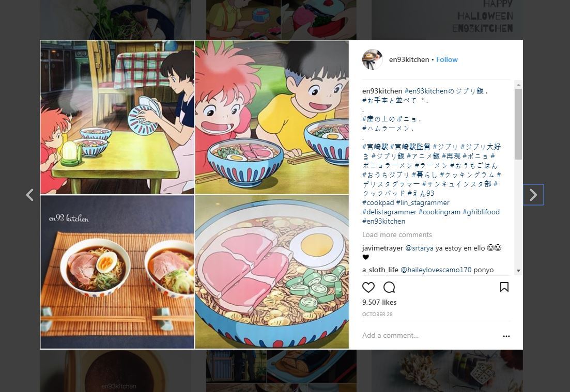Expand Load more comments

[397, 234]
